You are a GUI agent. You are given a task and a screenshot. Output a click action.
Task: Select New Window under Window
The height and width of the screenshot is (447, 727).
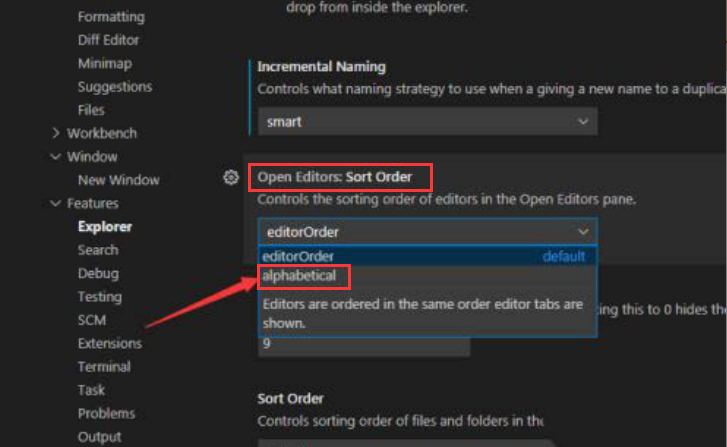tap(118, 180)
